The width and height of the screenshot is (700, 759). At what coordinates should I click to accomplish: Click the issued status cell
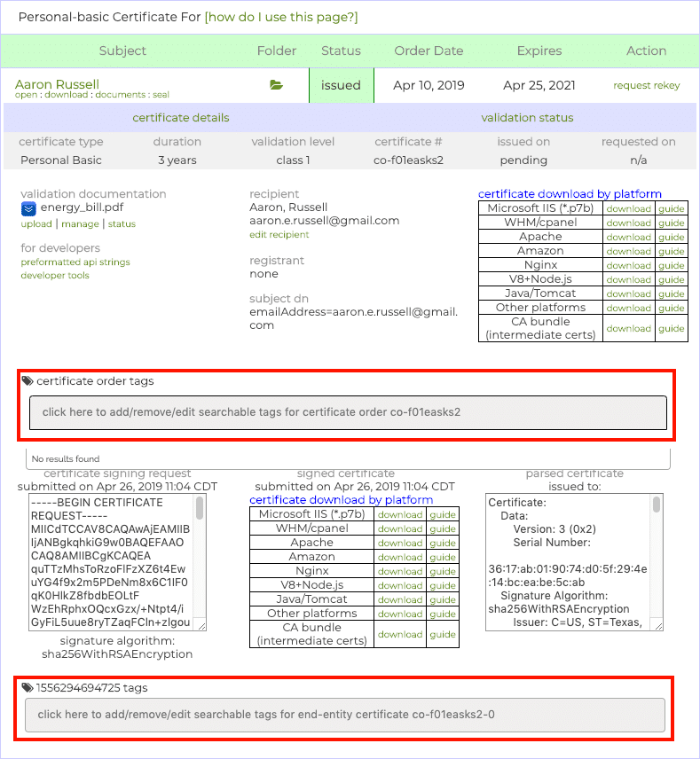click(x=341, y=86)
